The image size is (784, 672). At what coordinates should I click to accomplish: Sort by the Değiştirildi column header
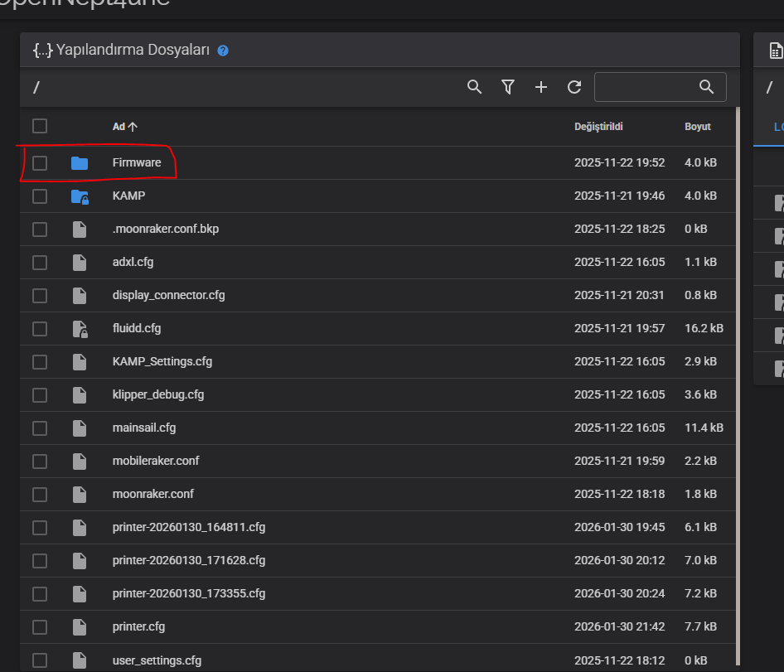[x=598, y=127]
